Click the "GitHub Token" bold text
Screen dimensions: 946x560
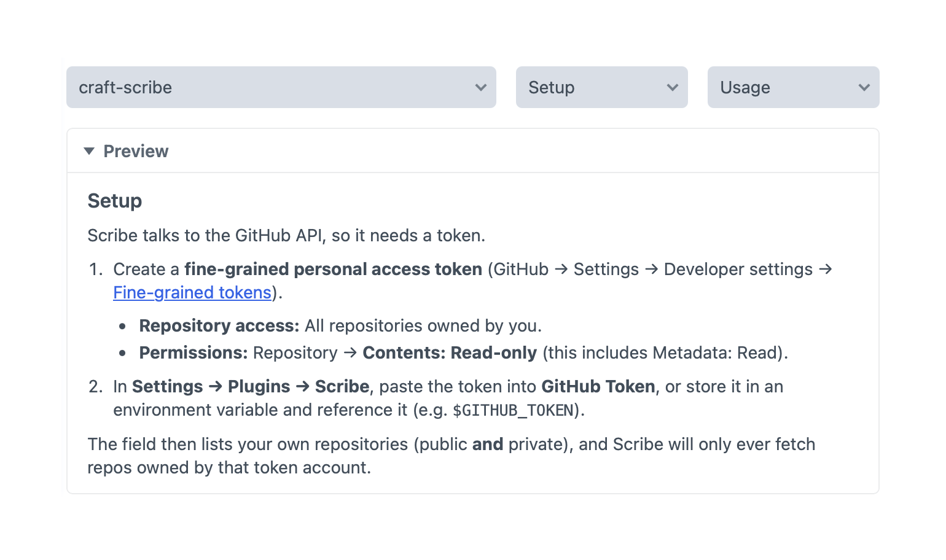coord(598,386)
